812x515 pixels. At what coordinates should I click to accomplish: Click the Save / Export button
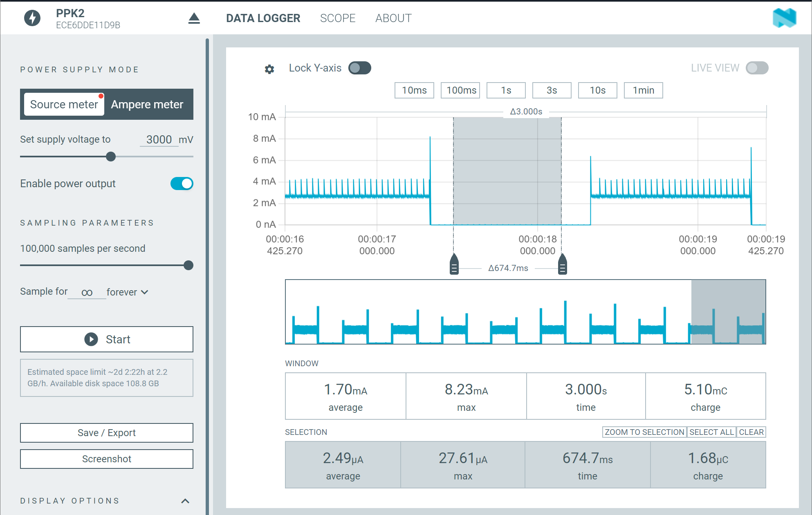coord(107,433)
